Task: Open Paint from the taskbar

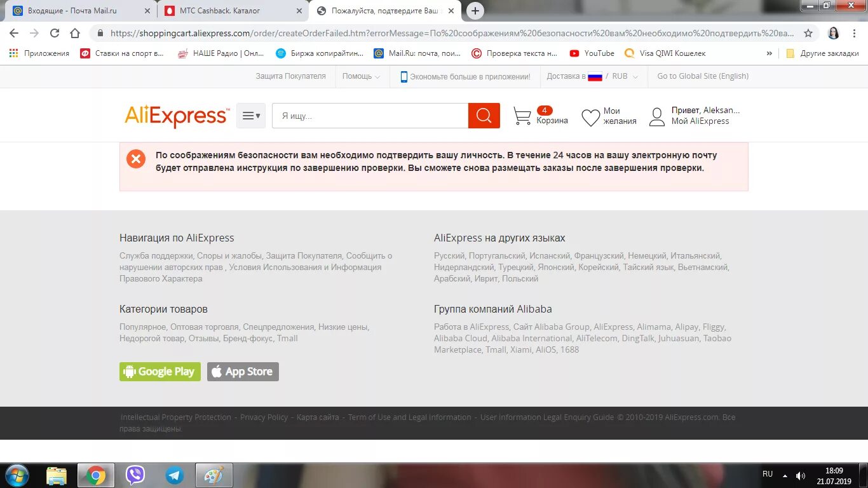Action: (x=214, y=475)
